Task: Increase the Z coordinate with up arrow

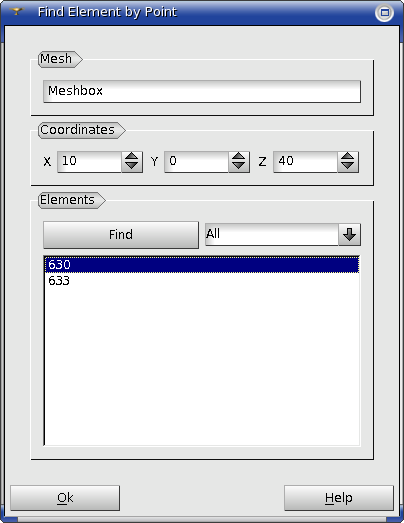Action: (348, 157)
